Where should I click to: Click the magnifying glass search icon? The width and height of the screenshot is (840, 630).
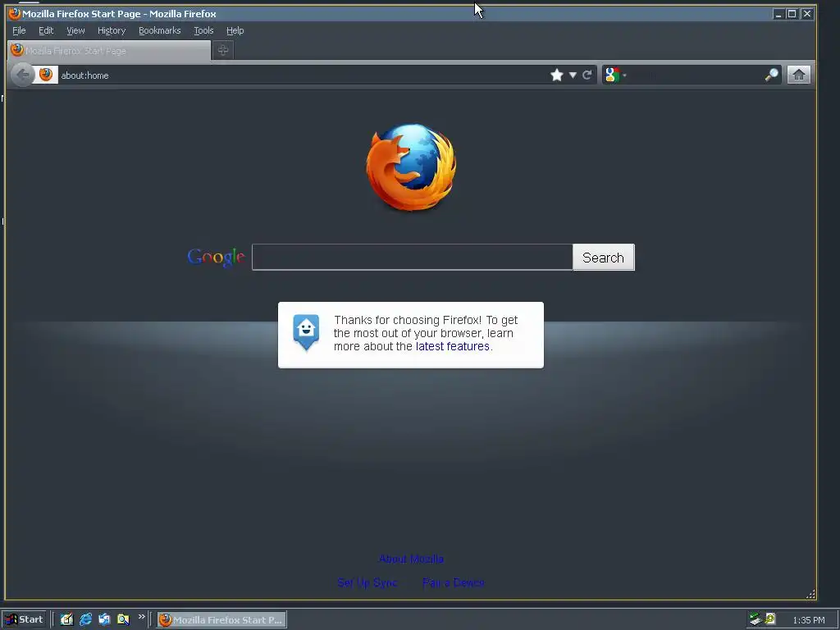(x=771, y=75)
